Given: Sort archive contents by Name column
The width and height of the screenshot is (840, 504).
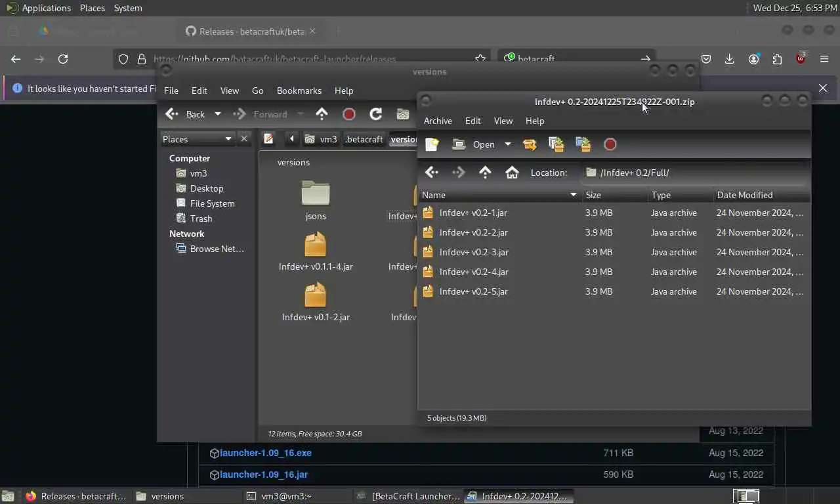Looking at the screenshot, I should point(500,195).
